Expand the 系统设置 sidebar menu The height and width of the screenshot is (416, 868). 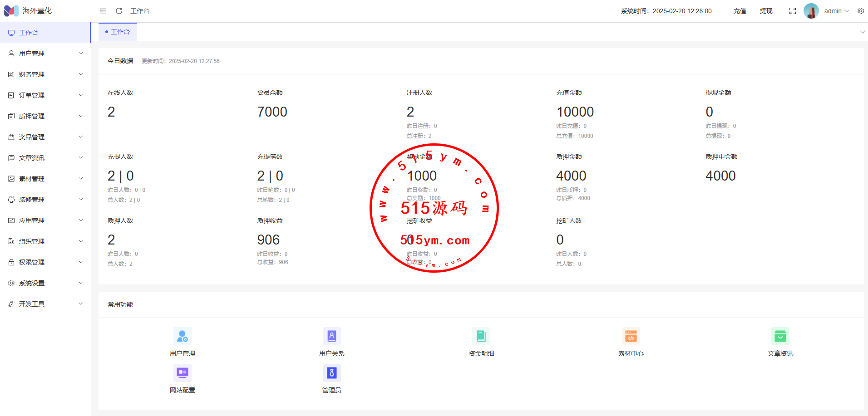tap(45, 283)
